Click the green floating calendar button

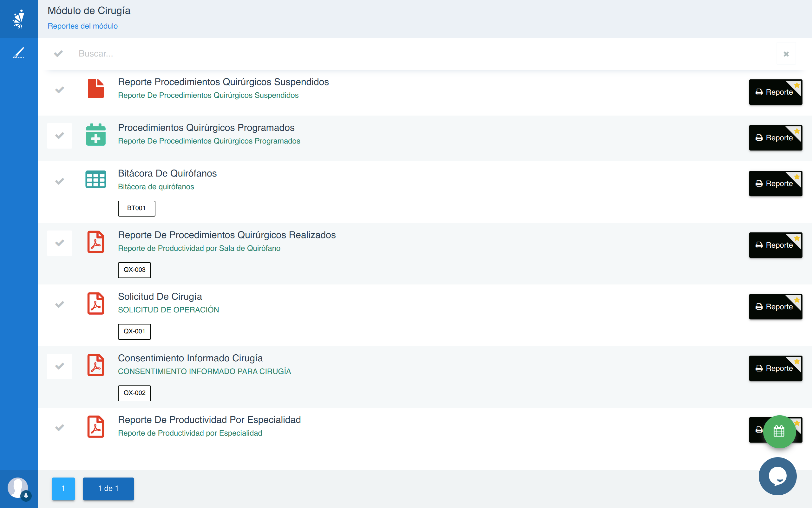coord(779,431)
